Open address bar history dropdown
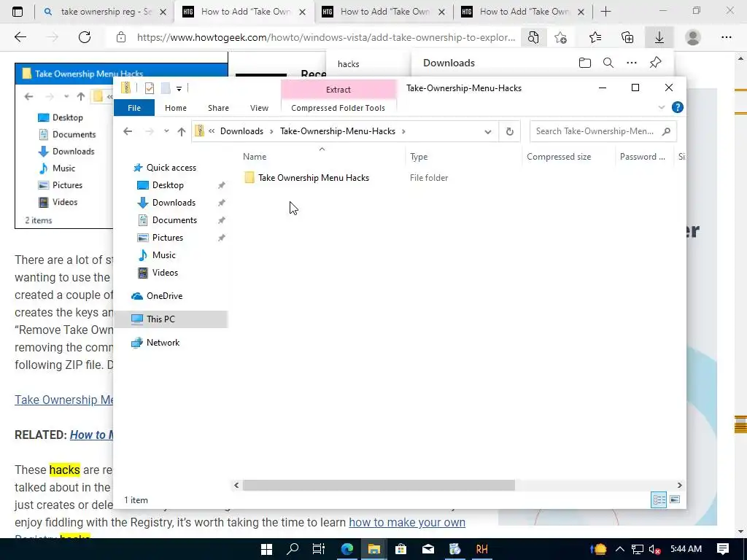The height and width of the screenshot is (560, 747). 487,132
